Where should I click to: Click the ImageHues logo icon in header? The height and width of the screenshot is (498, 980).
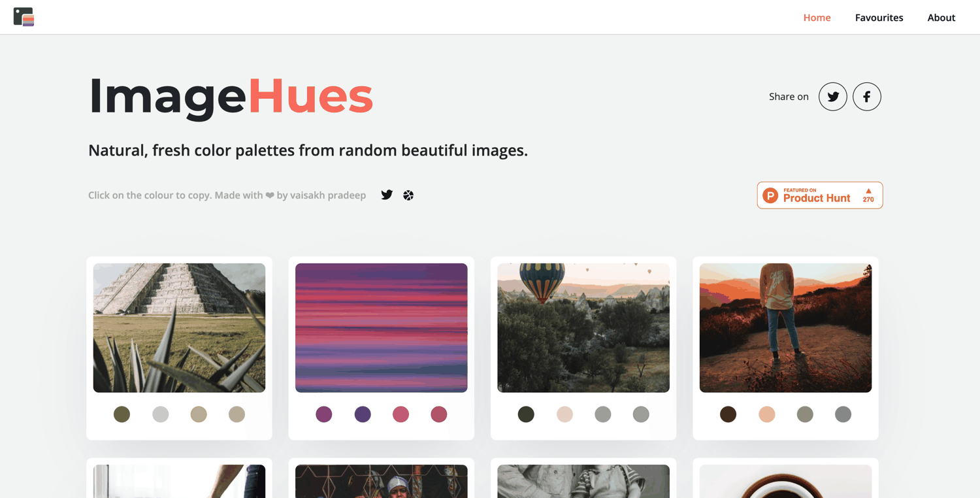pyautogui.click(x=24, y=17)
